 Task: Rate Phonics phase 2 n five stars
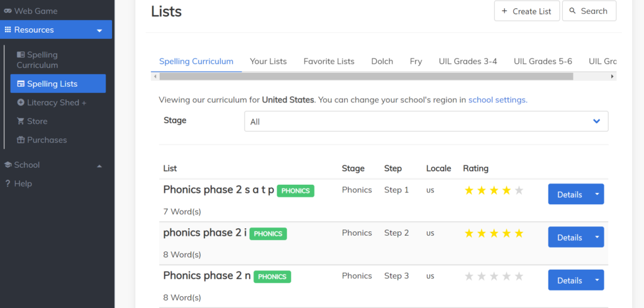(x=519, y=277)
